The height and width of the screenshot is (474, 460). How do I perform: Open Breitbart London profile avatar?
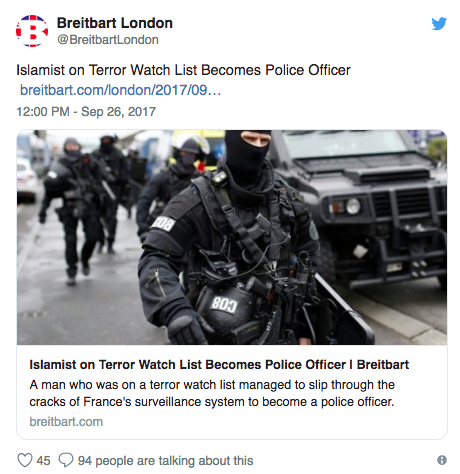click(32, 31)
